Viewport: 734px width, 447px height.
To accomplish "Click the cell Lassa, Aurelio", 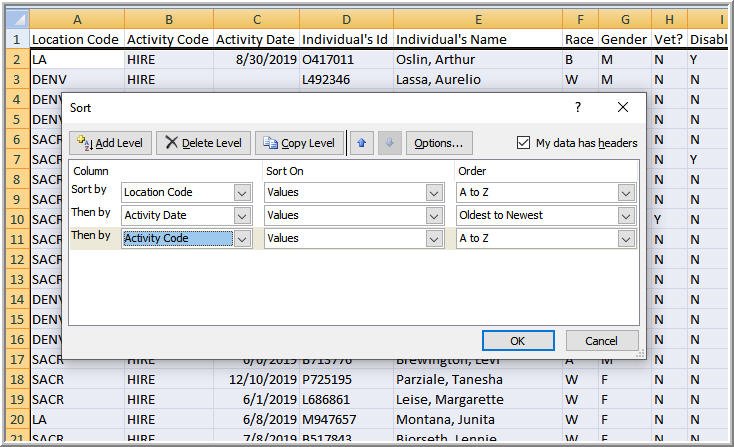I will pyautogui.click(x=478, y=80).
